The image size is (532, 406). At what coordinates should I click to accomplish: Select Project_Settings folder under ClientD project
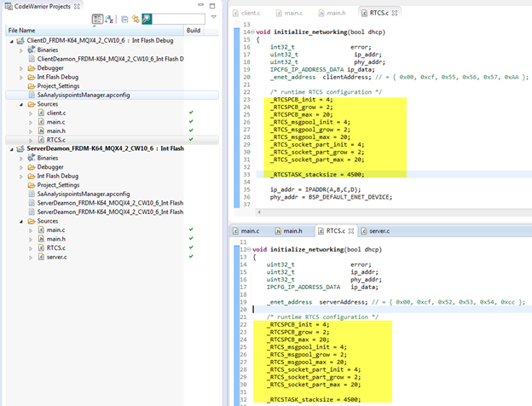58,86
